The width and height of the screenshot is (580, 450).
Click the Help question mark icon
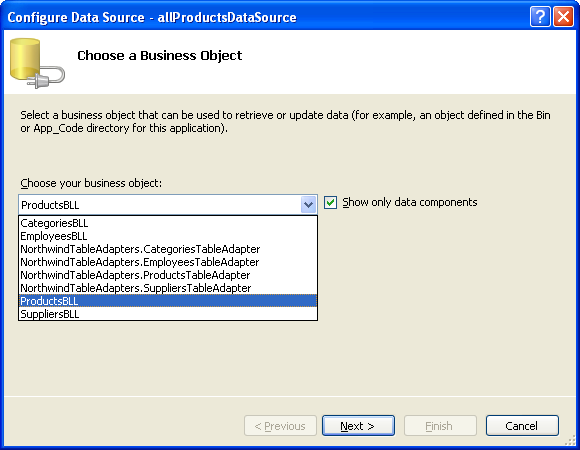click(x=540, y=17)
